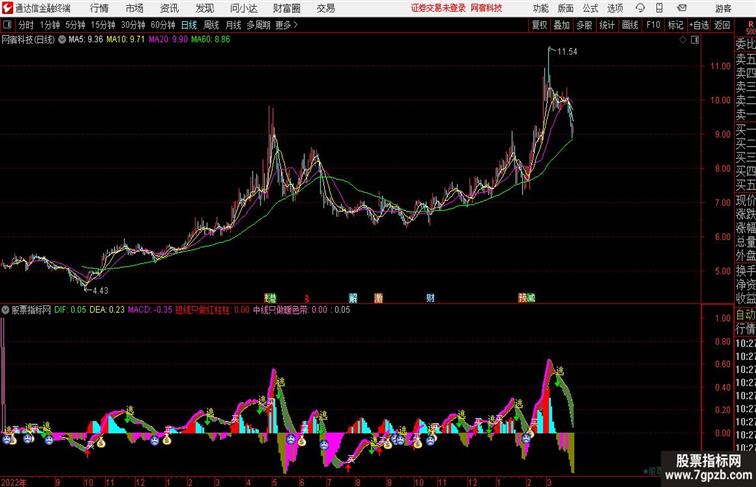
Task: Open the 版面 menu
Action: pos(566,8)
